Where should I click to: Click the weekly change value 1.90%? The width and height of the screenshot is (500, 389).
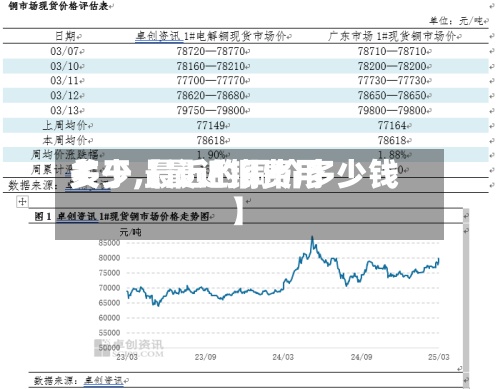[x=211, y=155]
